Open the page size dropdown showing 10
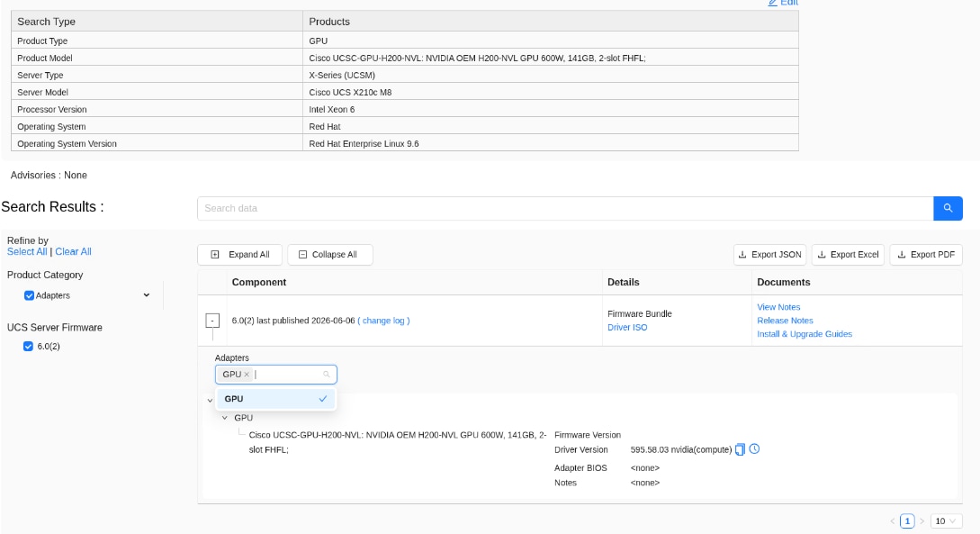This screenshot has height=534, width=980. (x=946, y=520)
